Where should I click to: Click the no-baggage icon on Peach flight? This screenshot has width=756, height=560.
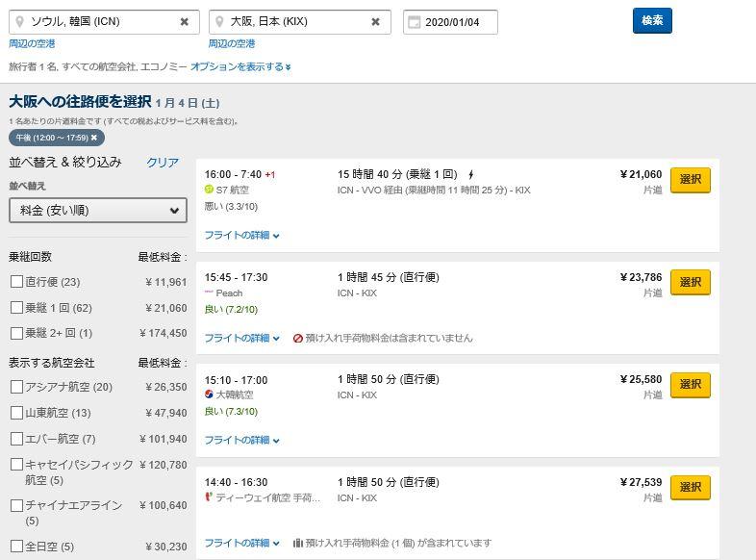click(298, 338)
